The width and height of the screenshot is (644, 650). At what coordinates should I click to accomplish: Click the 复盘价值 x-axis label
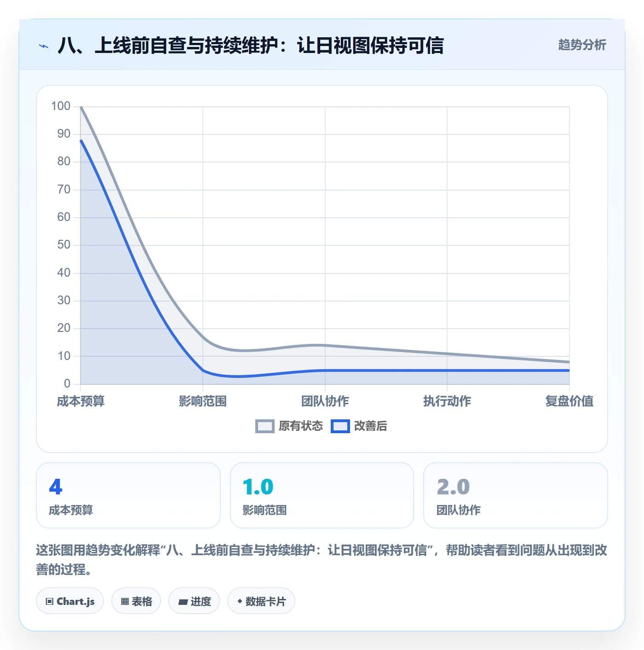[569, 401]
